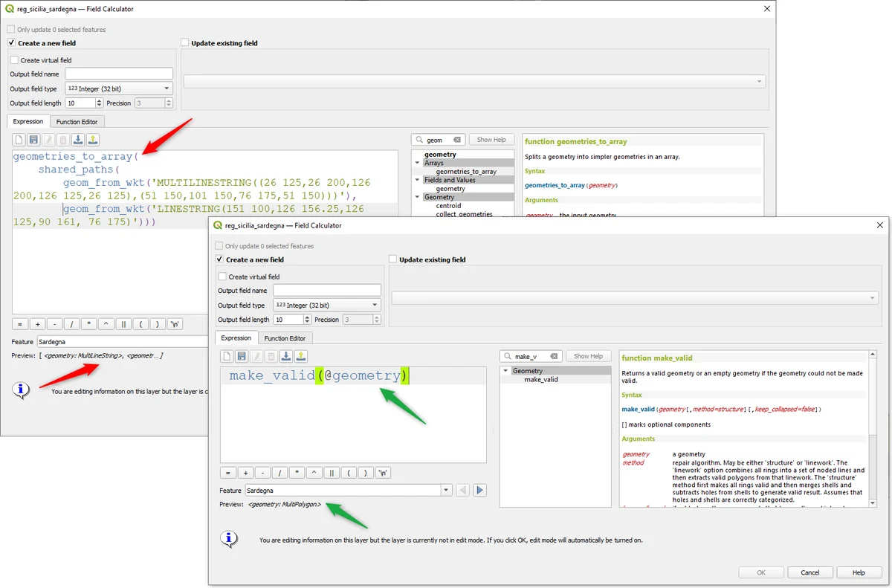Click the save expression icon above the make_valid expression
Image resolution: width=892 pixels, height=588 pixels.
point(242,357)
